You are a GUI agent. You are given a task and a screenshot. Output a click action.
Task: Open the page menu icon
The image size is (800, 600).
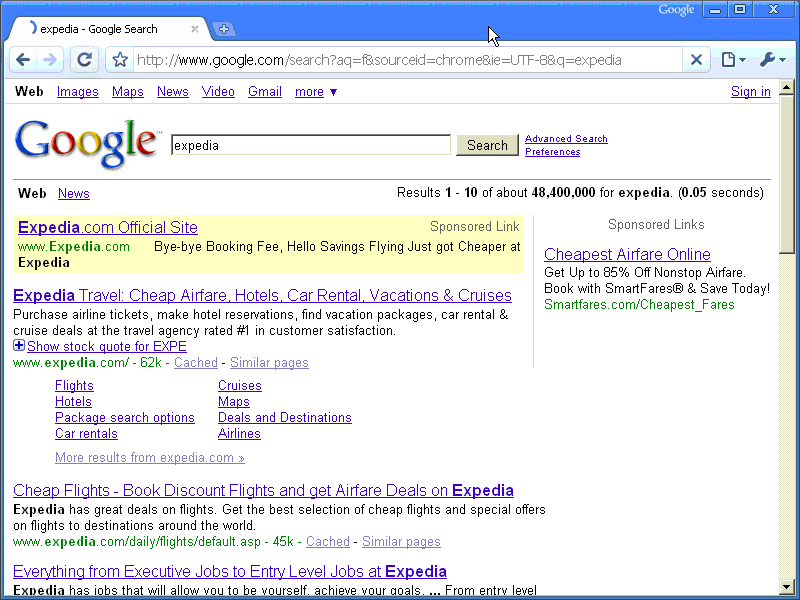(733, 60)
